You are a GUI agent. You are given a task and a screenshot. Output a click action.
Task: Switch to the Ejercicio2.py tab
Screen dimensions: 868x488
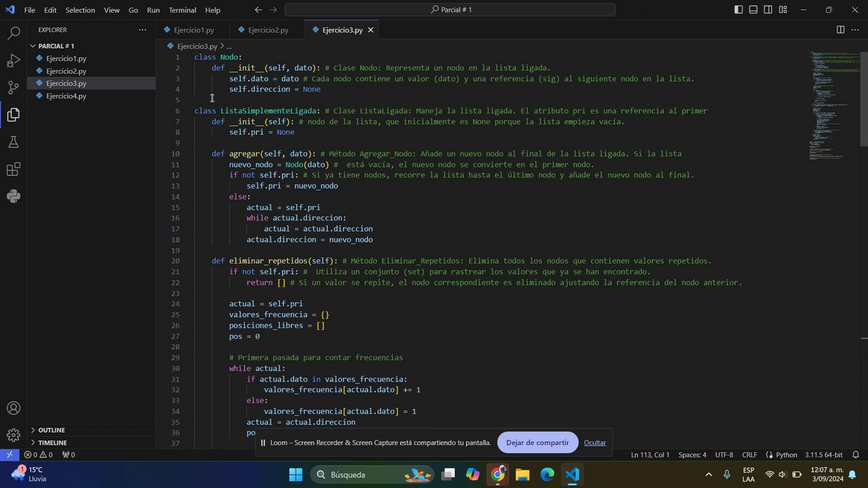267,30
